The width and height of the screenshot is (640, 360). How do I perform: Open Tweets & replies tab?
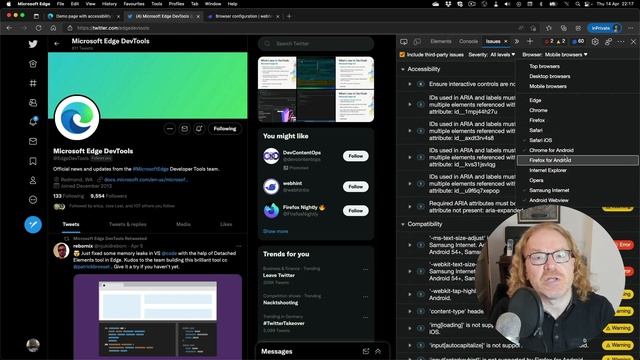click(128, 224)
